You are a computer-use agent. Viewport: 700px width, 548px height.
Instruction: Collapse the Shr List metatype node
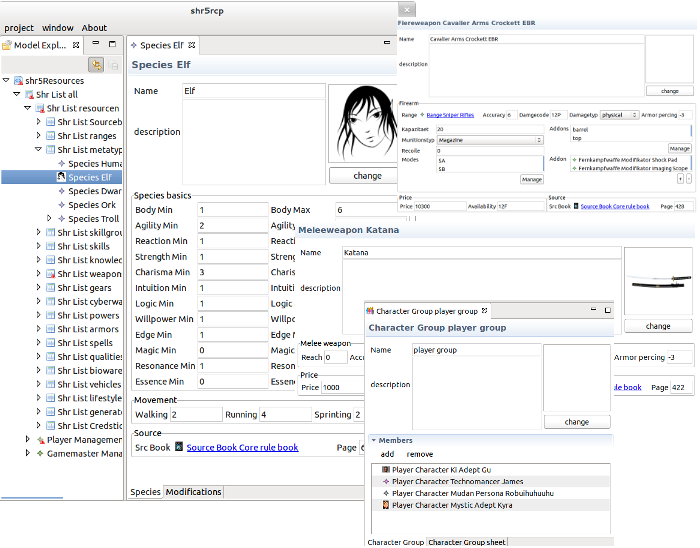point(38,149)
